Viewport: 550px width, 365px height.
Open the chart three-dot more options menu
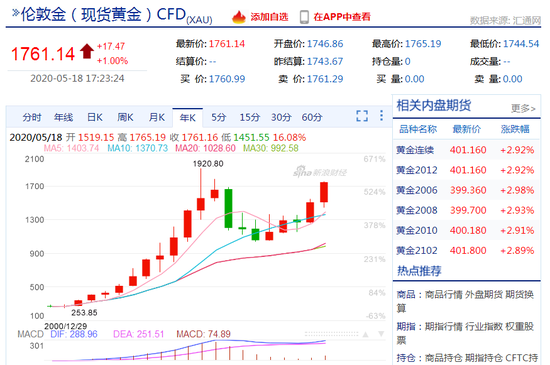tap(381, 116)
